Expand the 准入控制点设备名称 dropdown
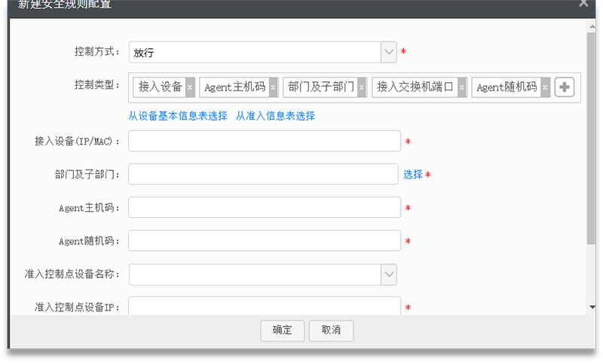This screenshot has height=364, width=603. click(388, 274)
